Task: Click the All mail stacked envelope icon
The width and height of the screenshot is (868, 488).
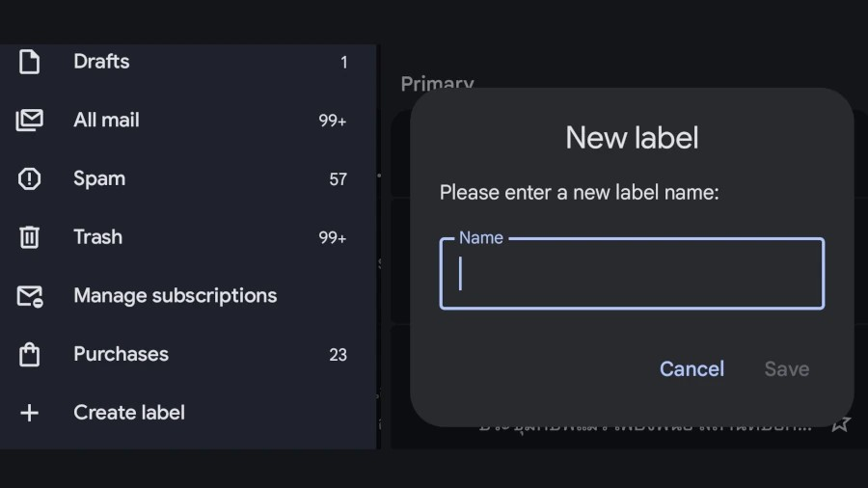Action: (30, 121)
